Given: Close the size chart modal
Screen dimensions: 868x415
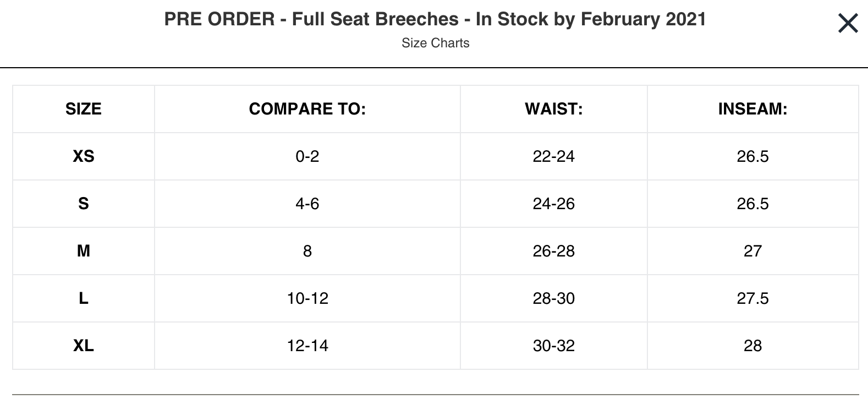Looking at the screenshot, I should (848, 24).
